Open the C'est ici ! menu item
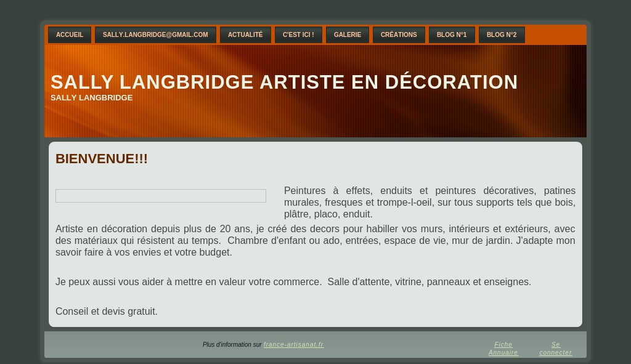Image resolution: width=631 pixels, height=364 pixels. 298,34
